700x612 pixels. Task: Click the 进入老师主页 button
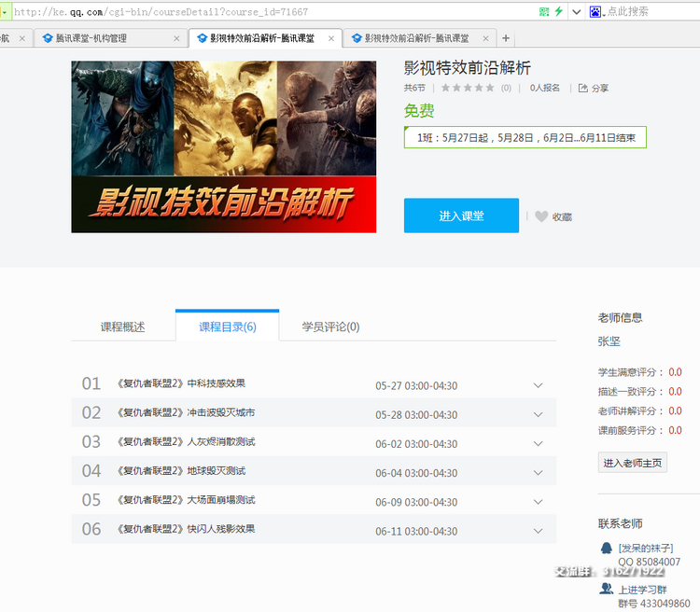point(632,463)
